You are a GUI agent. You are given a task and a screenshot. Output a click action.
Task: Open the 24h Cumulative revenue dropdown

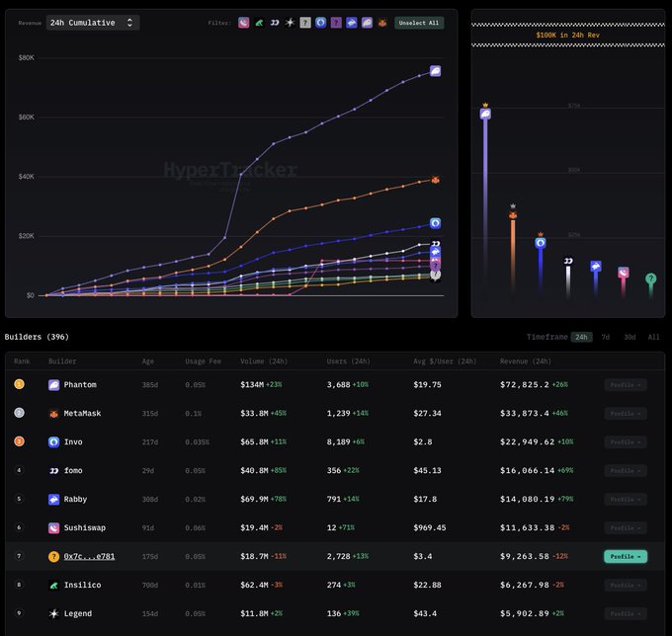click(x=93, y=23)
